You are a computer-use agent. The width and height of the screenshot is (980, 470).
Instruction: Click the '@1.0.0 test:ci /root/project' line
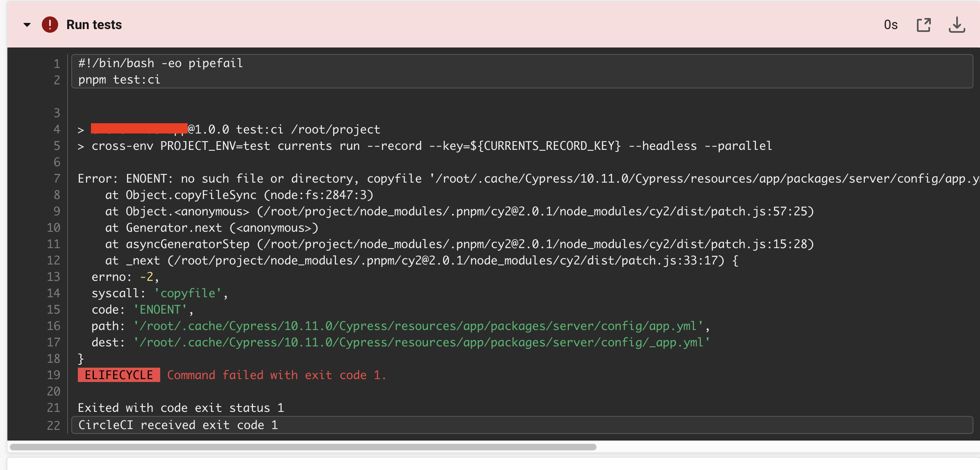(229, 129)
